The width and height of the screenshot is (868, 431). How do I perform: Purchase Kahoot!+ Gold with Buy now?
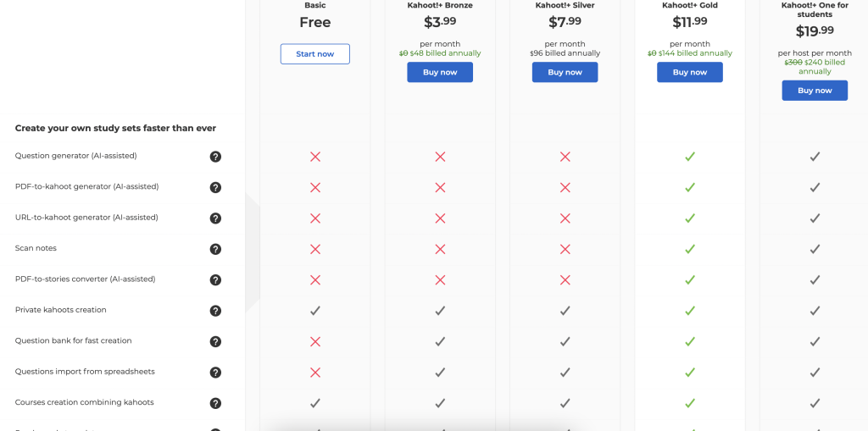point(690,72)
